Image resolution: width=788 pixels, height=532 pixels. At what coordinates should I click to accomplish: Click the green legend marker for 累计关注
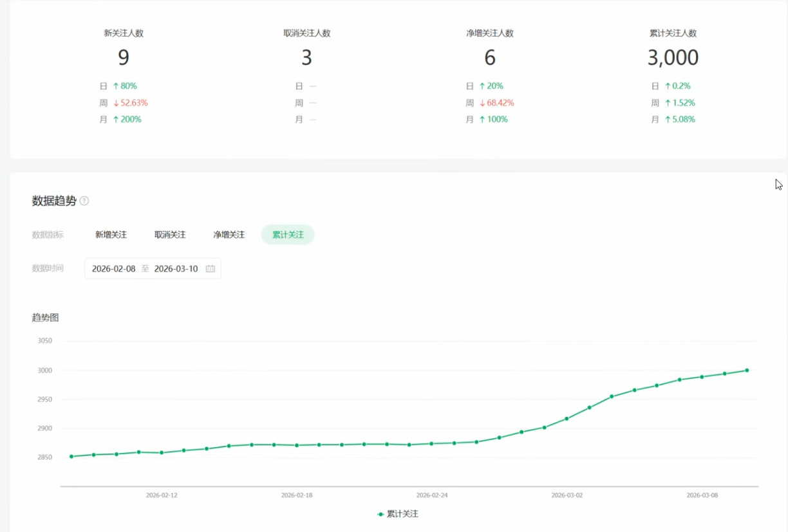(380, 514)
